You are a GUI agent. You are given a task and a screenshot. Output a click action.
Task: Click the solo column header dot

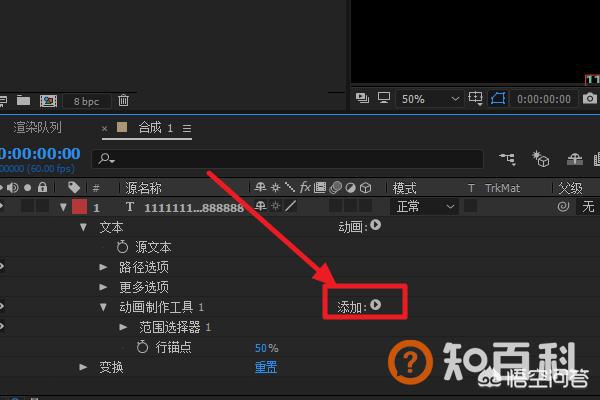pos(28,188)
